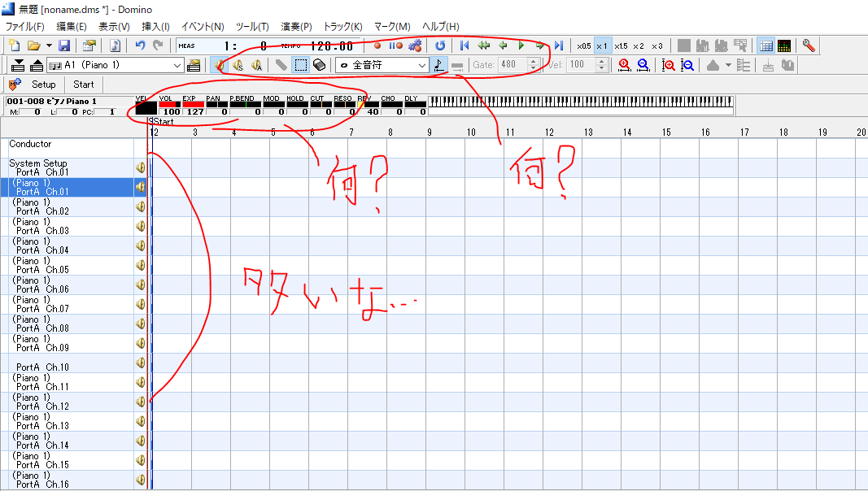Decrease the Gate value with the down stepper

533,68
